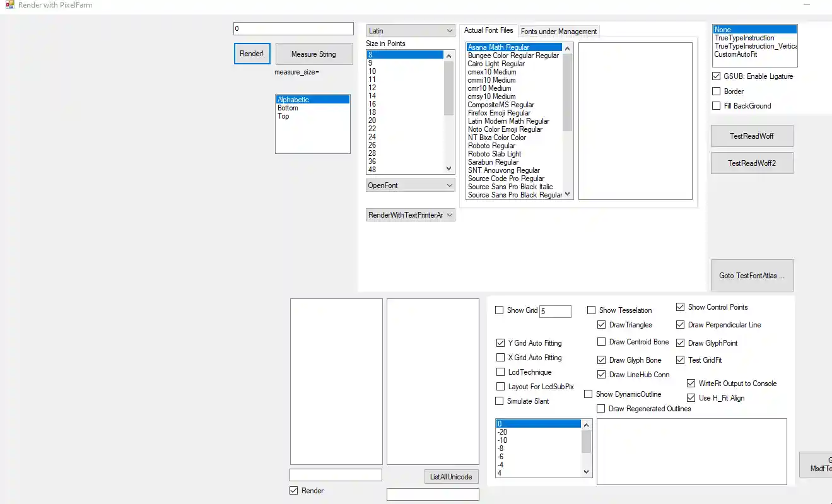The height and width of the screenshot is (504, 832).
Task: Switch to Fonts under Management tab
Action: (x=558, y=32)
